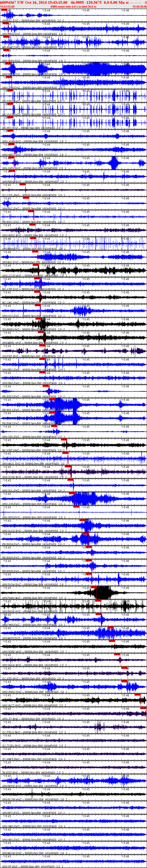Select the "NC KTR EHZ" trace label
The width and height of the screenshot is (147, 868).
(34, 289)
